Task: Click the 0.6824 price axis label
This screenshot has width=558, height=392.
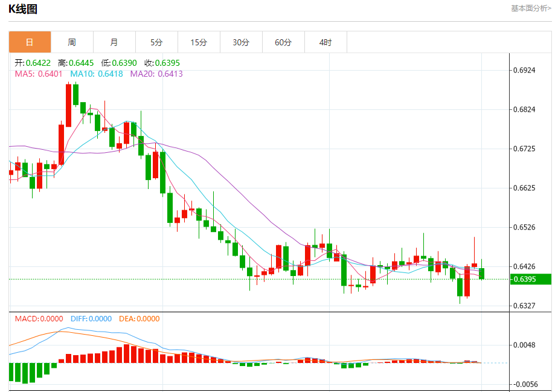Action: [524, 109]
